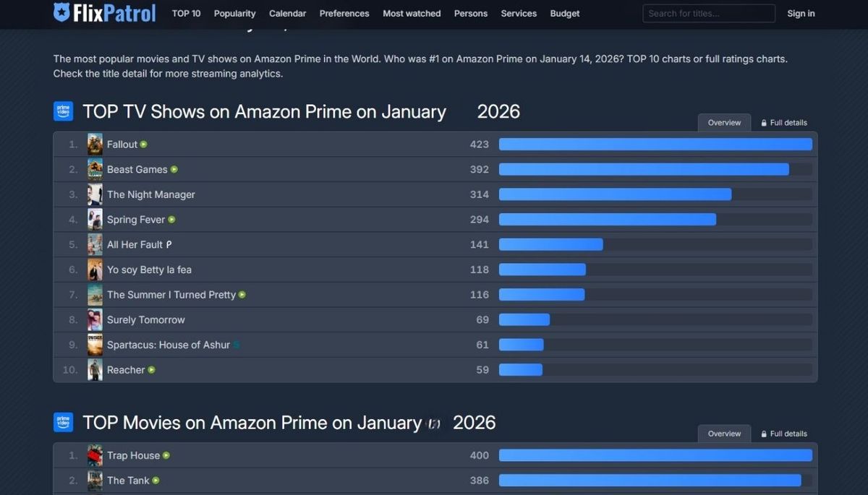The width and height of the screenshot is (868, 495).
Task: Open Full details tab for TV Shows
Action: point(784,123)
